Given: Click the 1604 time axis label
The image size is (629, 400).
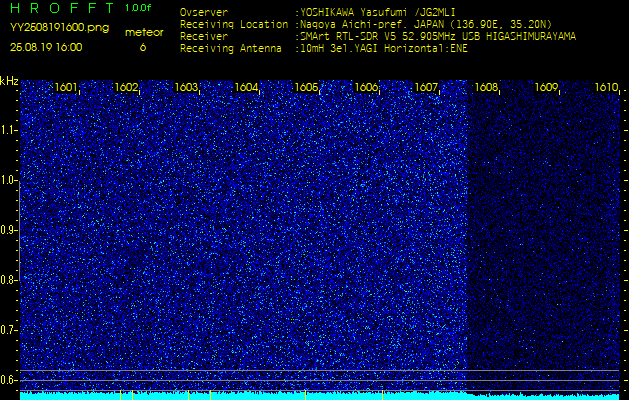Looking at the screenshot, I should coord(246,87).
